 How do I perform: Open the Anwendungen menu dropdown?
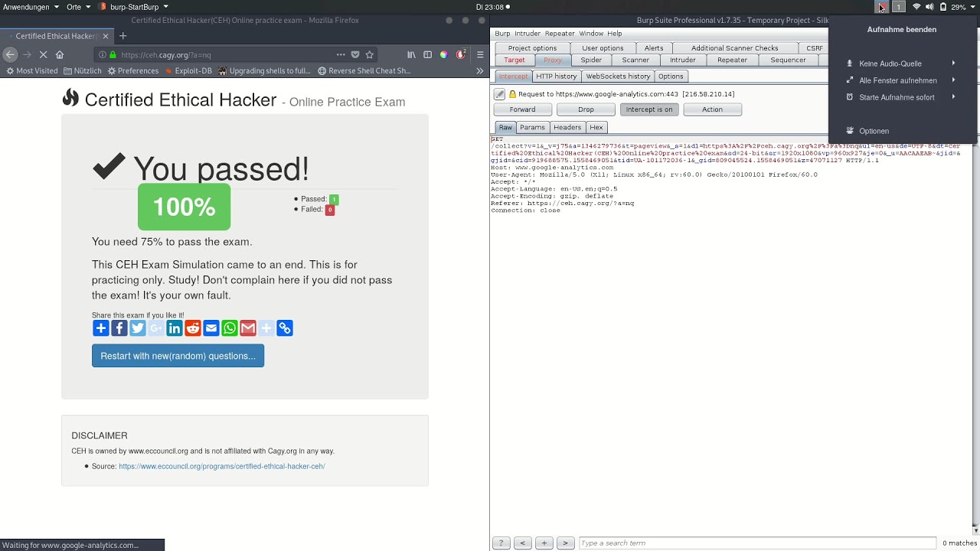tap(31, 7)
